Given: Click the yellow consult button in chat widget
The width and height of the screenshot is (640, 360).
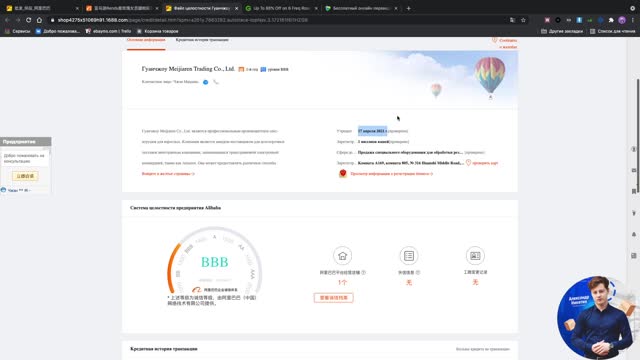Looking at the screenshot, I should click(x=25, y=176).
